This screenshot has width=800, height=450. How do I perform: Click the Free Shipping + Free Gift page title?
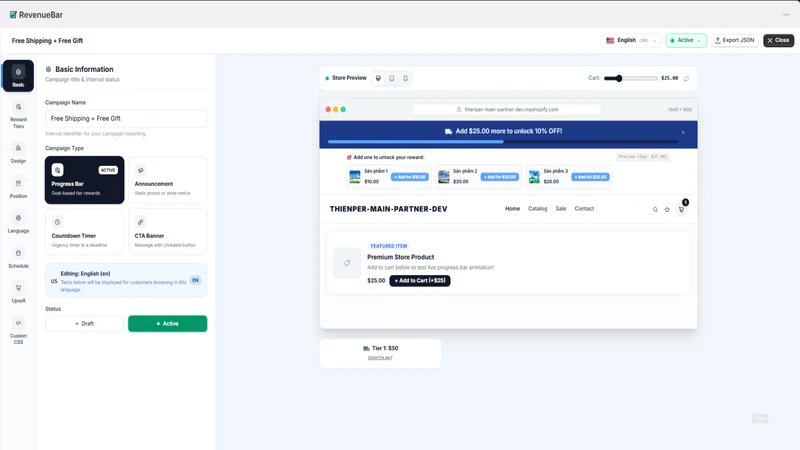(x=47, y=41)
